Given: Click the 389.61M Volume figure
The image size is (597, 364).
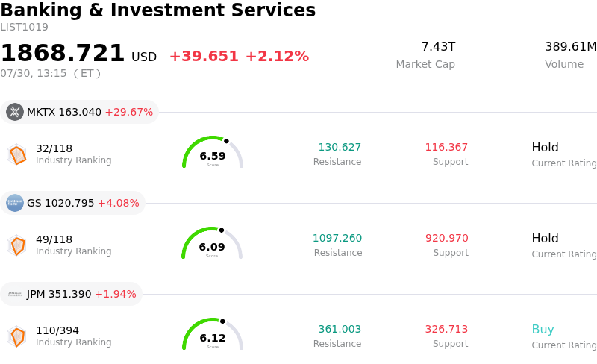Looking at the screenshot, I should (x=570, y=46).
